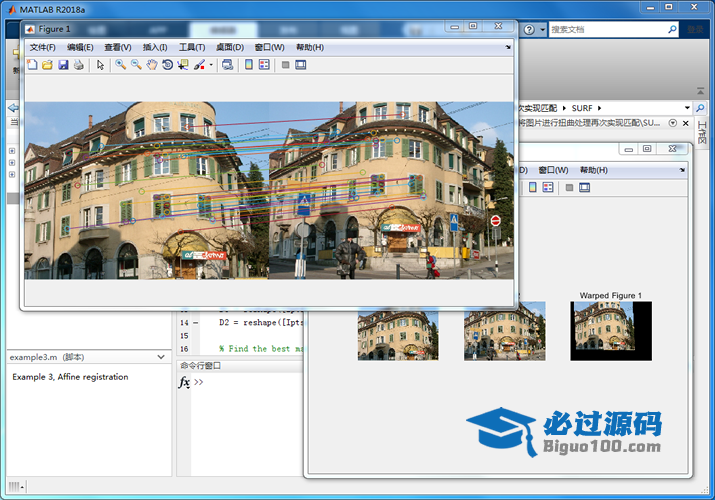The image size is (715, 500).
Task: Insert colorbar in the rear figure window
Action: [x=533, y=187]
